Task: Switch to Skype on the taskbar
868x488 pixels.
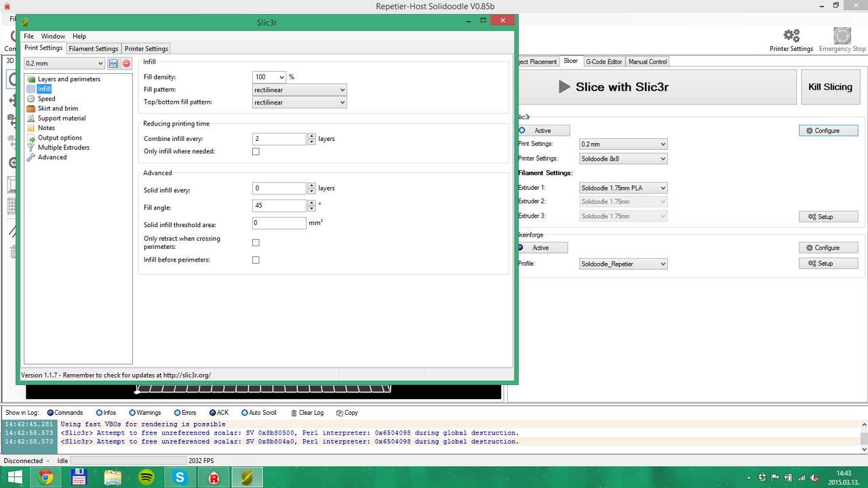Action: click(180, 477)
